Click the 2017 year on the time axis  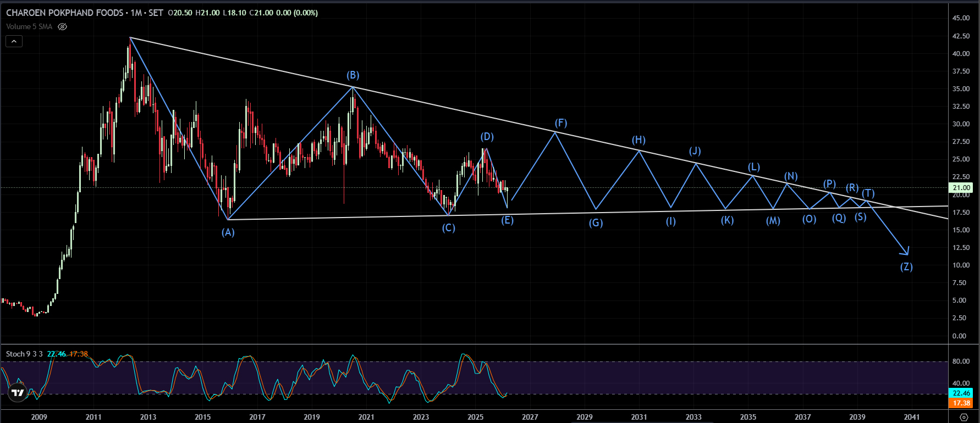click(x=257, y=417)
